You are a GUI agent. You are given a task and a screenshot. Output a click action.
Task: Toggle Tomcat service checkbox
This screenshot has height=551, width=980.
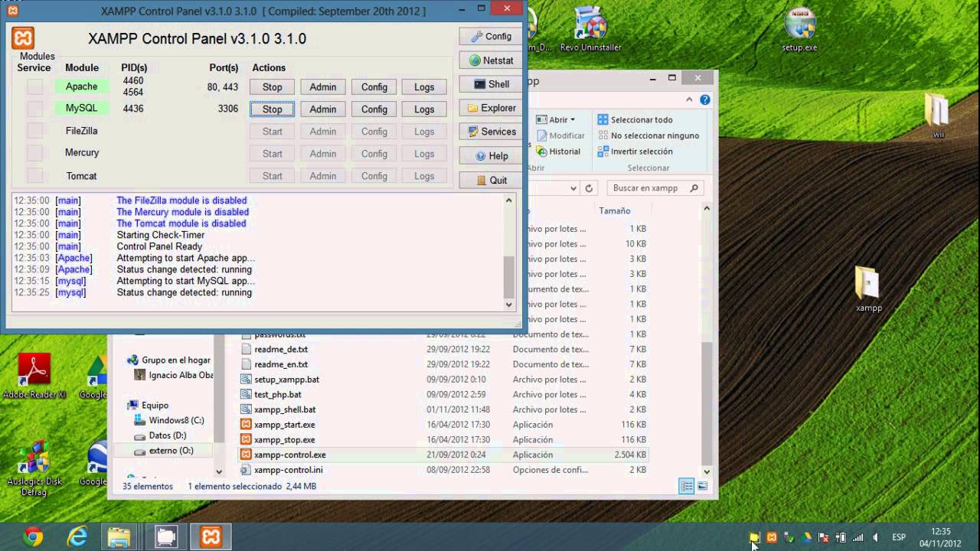[34, 175]
